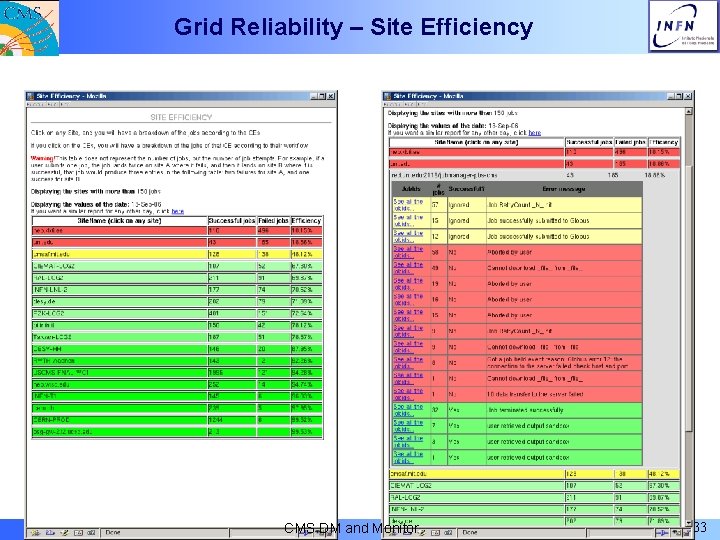Open jobids link for 16 'Aborted by user' jobs
Image resolution: width=720 pixels, height=540 pixels.
click(x=408, y=299)
